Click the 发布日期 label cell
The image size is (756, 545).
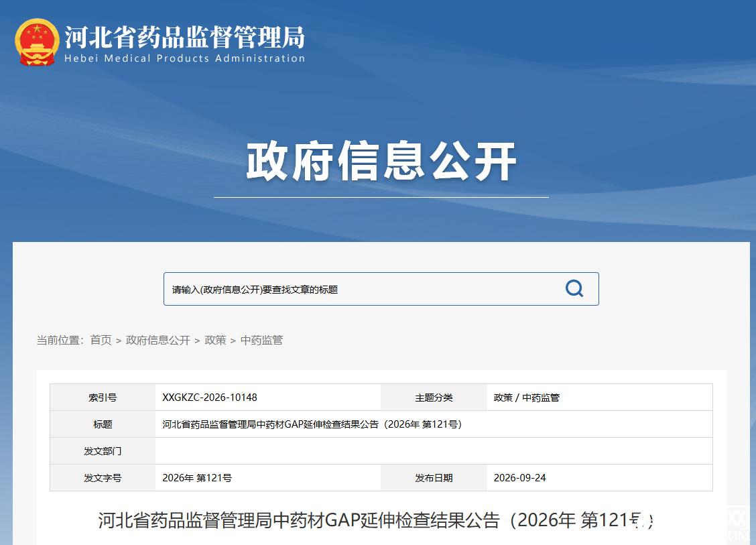click(x=434, y=477)
